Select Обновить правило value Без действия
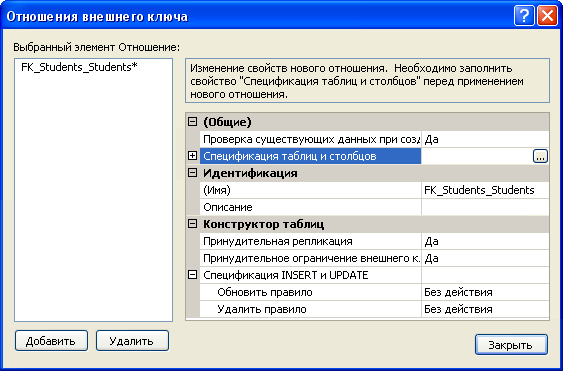The height and width of the screenshot is (371, 563). tap(485, 292)
